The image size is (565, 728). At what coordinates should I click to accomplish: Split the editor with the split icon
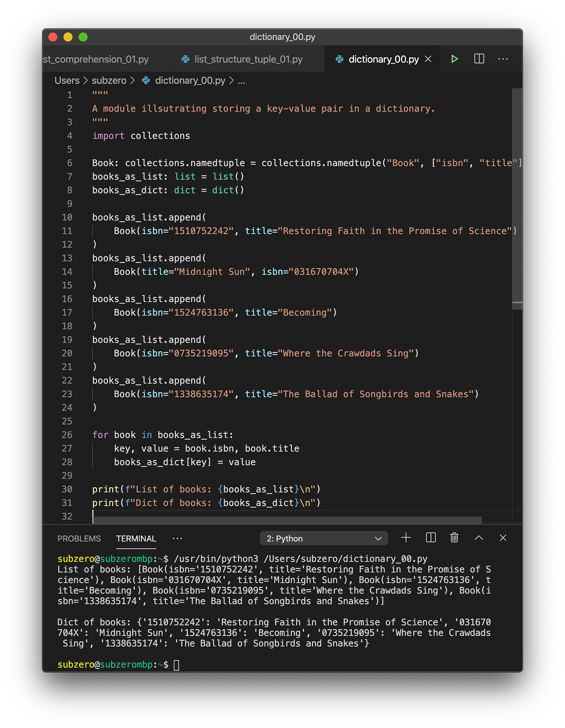pyautogui.click(x=479, y=59)
